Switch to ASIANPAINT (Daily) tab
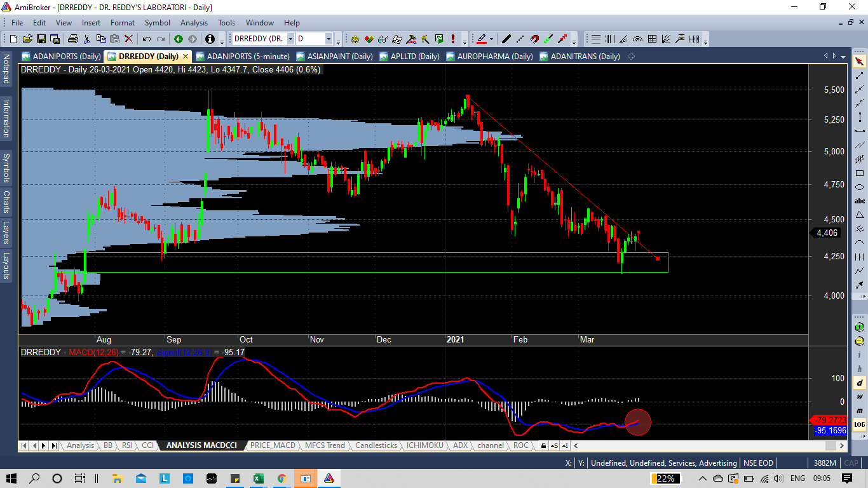868x488 pixels. pos(334,56)
